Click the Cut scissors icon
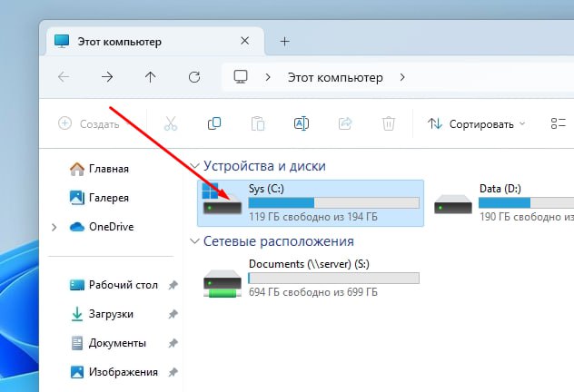Viewport: 574px width, 392px height. [171, 123]
